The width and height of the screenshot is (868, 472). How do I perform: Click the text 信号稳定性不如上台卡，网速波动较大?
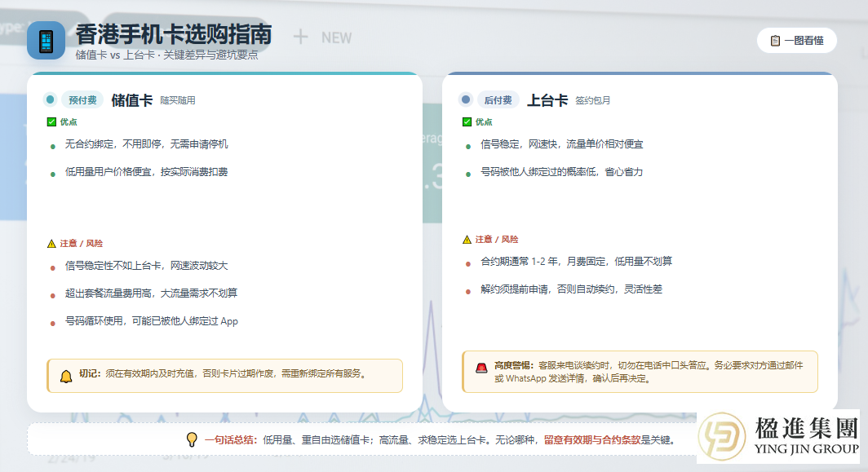click(x=146, y=266)
